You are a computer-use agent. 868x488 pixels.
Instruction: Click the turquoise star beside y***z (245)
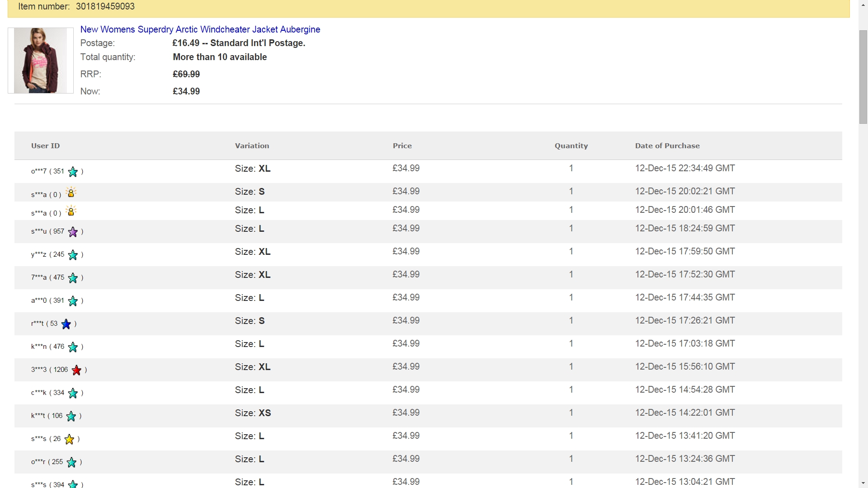tap(73, 255)
